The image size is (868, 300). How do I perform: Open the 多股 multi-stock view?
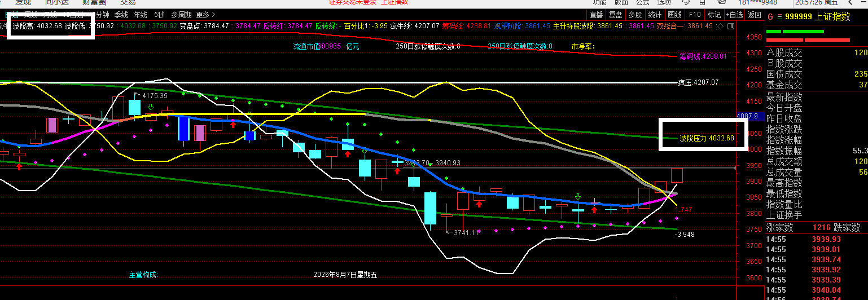[x=635, y=15]
